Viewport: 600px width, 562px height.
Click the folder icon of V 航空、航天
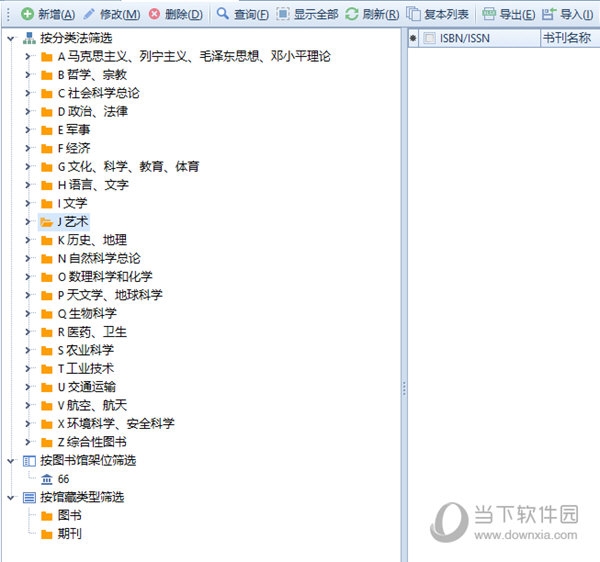(x=47, y=406)
